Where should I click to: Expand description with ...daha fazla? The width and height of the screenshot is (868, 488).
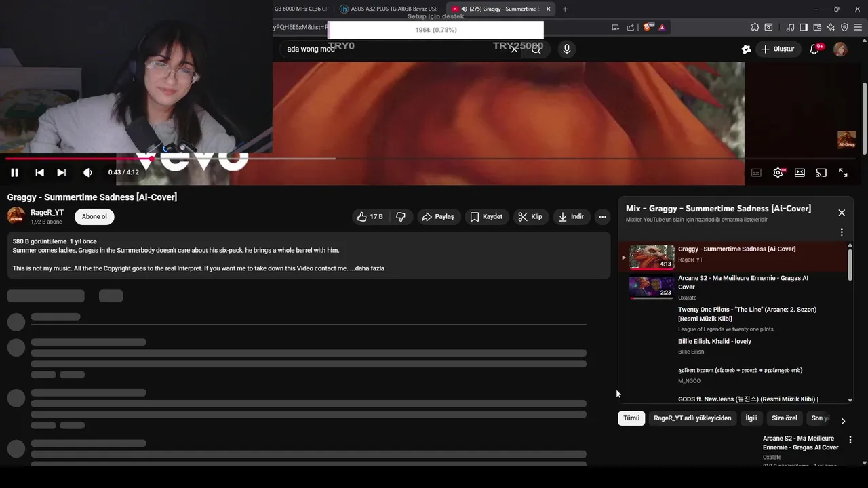(367, 268)
